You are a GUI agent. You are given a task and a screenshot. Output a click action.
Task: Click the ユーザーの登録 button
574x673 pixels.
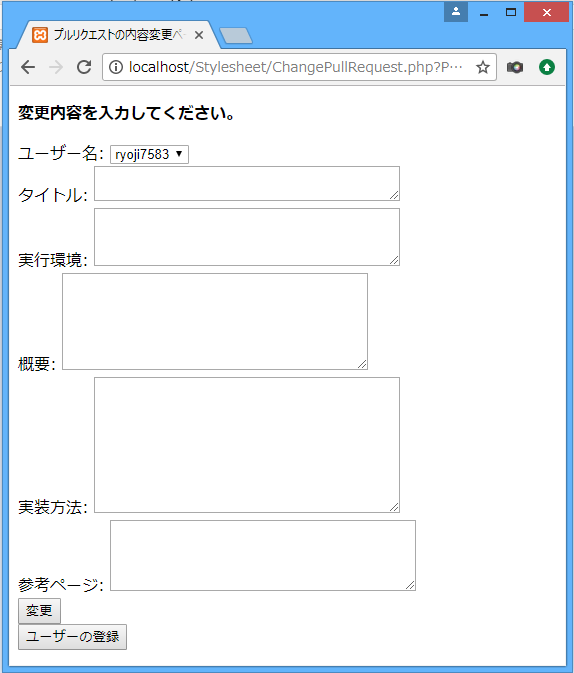tap(73, 637)
